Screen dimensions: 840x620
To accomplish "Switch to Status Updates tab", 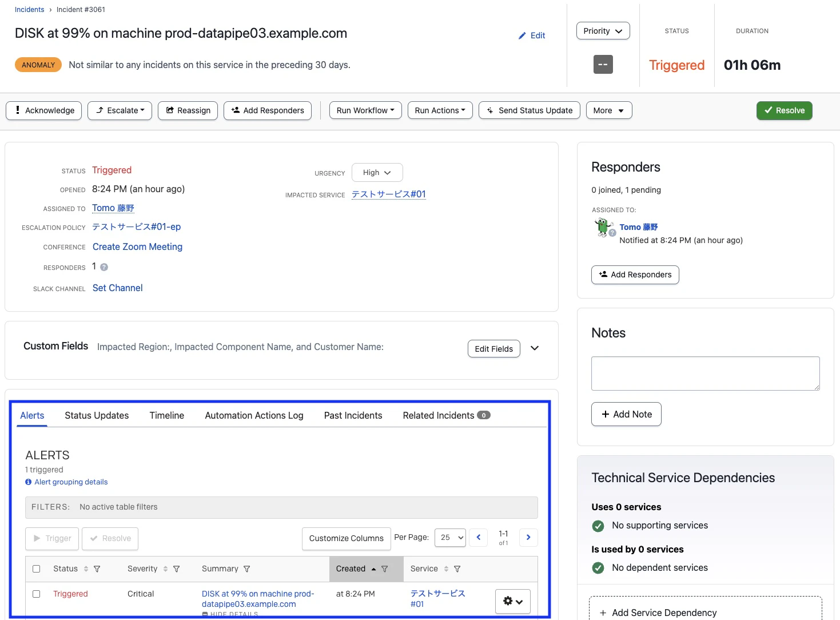I will tap(97, 416).
